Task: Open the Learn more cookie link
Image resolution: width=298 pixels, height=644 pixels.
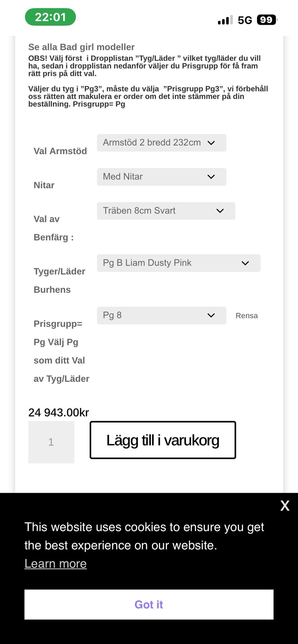Action: 56,564
